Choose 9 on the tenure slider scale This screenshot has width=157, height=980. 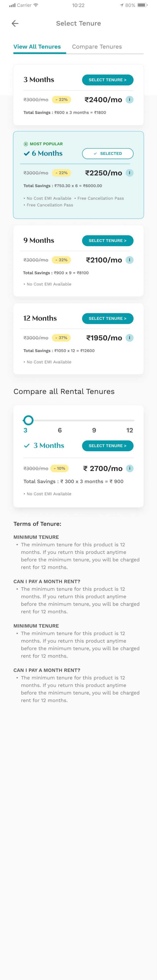tap(94, 430)
